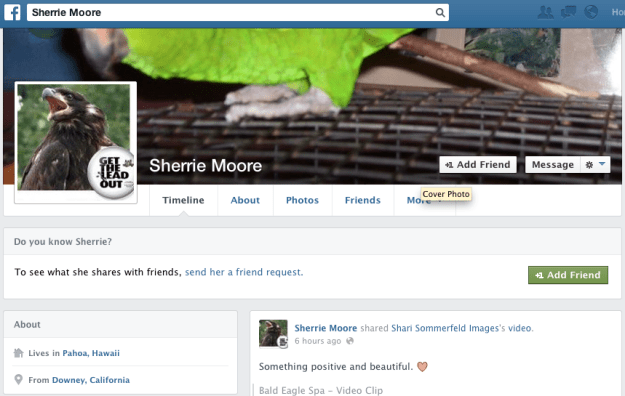Open Pahoa, Hawaii link
Viewport: 625px width, 396px height.
click(x=91, y=353)
